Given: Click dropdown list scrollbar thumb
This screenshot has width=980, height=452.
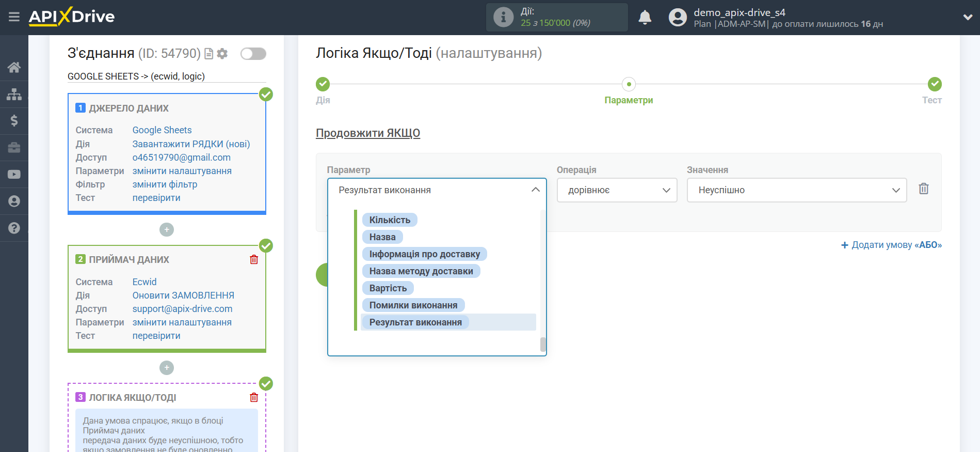Looking at the screenshot, I should coord(543,345).
